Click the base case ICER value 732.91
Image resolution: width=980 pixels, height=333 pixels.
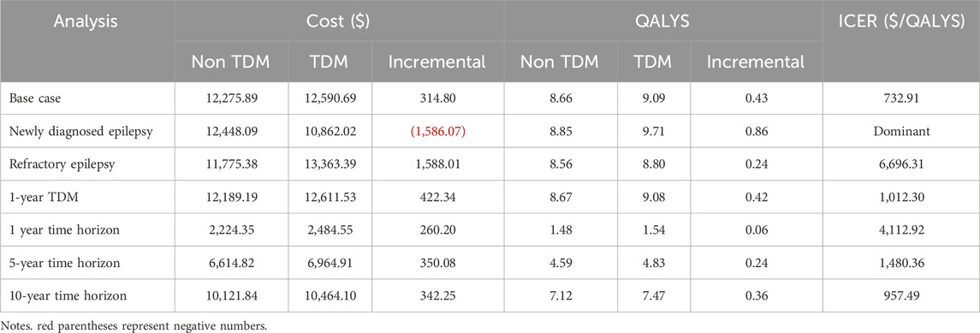pos(900,98)
